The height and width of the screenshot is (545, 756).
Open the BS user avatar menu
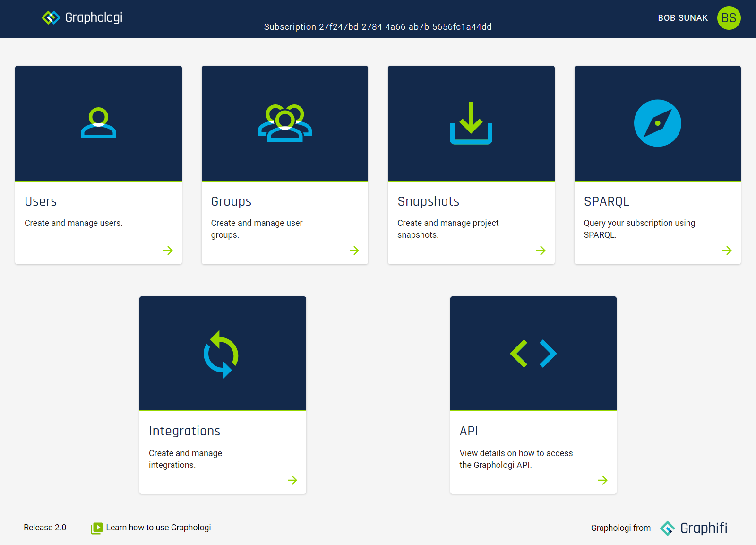(x=729, y=18)
